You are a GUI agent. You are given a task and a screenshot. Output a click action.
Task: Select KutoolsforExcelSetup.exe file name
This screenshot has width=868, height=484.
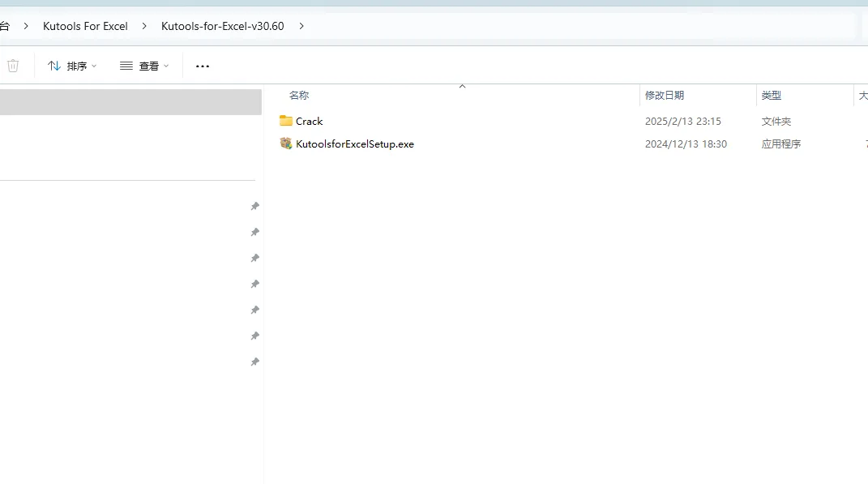[355, 144]
